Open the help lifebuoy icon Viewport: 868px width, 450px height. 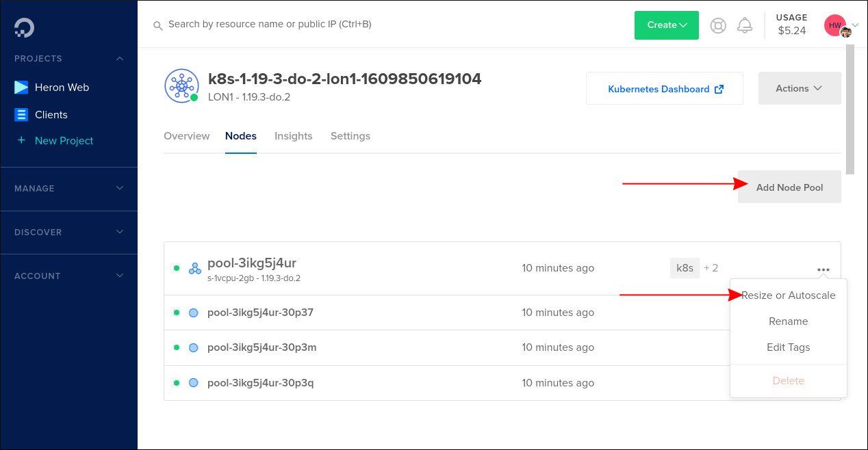717,25
